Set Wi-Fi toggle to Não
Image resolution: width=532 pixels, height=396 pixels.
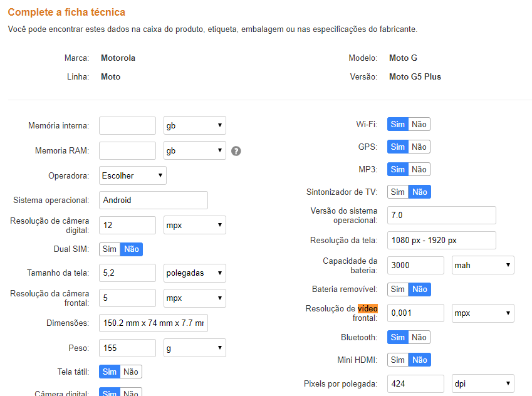click(419, 124)
